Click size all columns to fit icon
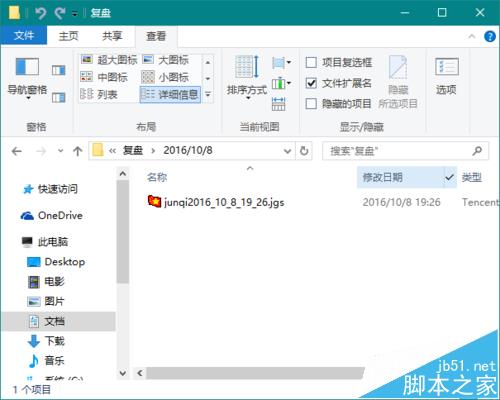Viewport: 500px width, 400px height. (x=278, y=104)
